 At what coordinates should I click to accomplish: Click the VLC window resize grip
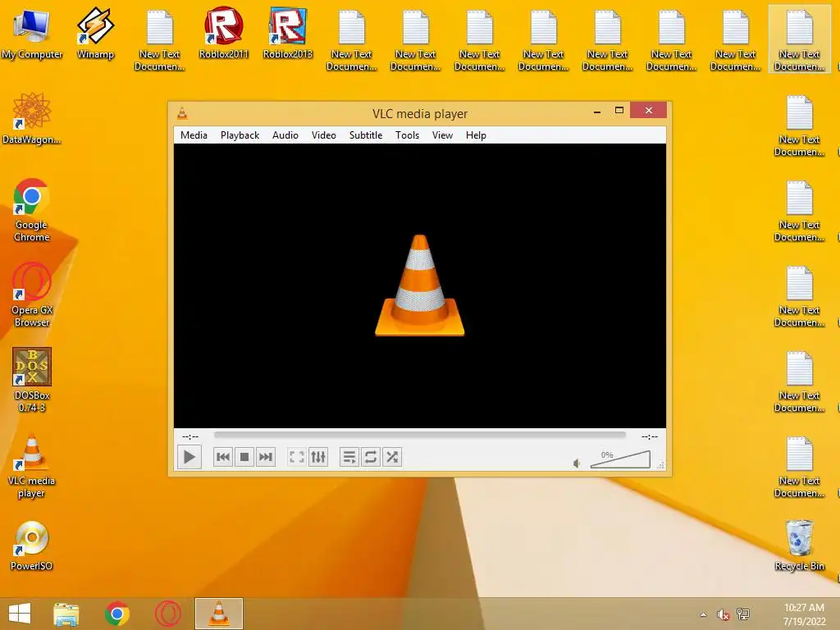click(x=661, y=466)
